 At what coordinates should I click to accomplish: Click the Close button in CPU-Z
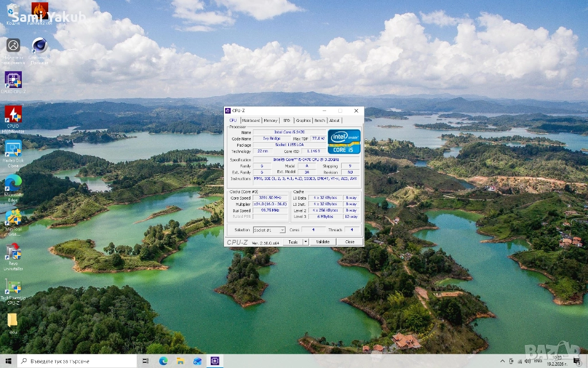pos(349,242)
